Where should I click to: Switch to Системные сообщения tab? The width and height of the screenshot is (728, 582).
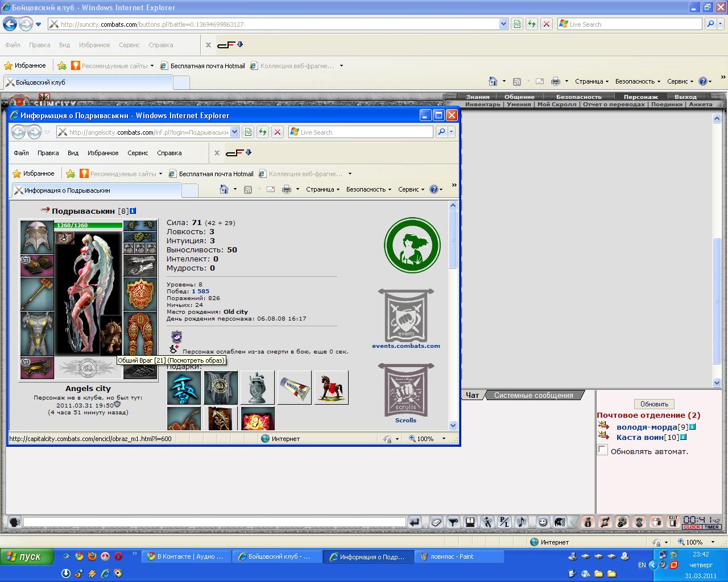(x=533, y=395)
